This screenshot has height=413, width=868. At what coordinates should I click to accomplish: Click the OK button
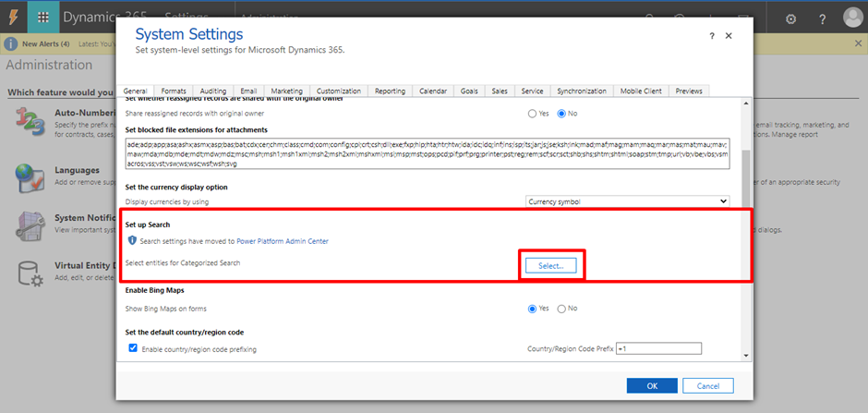point(652,385)
